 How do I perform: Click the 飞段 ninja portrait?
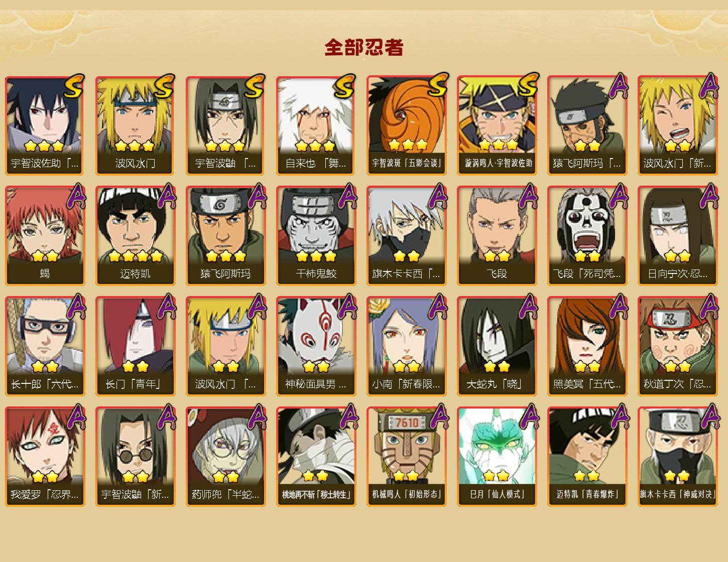497,226
